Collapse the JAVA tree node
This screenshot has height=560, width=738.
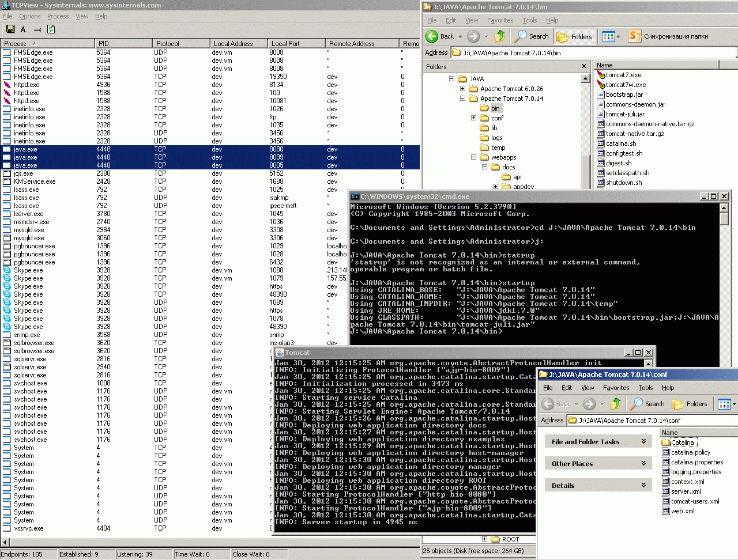[x=452, y=79]
